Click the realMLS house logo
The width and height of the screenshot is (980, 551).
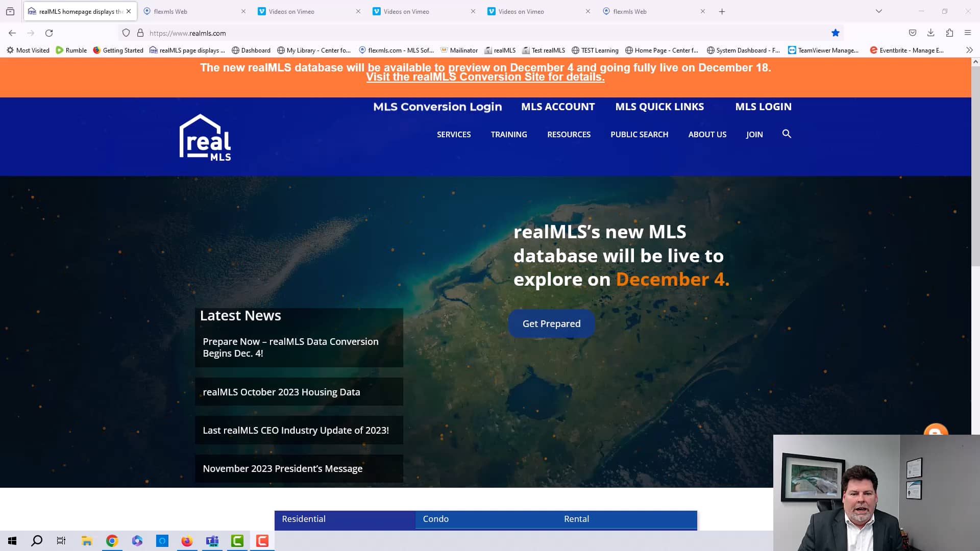(205, 137)
